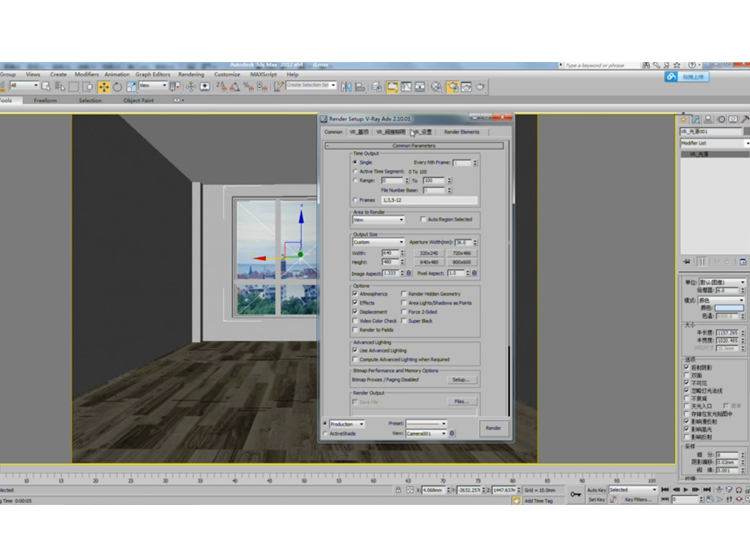Open the Create Selection Set dropdown
The image size is (750, 560).
311,85
